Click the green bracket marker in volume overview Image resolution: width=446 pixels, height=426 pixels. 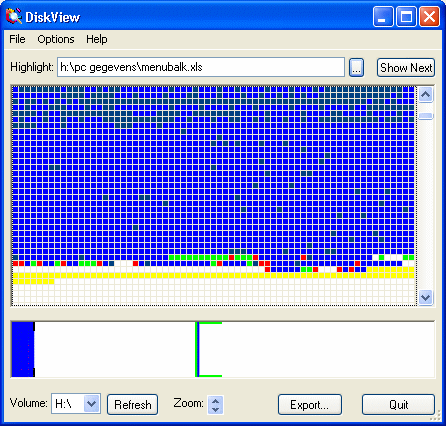coord(208,349)
